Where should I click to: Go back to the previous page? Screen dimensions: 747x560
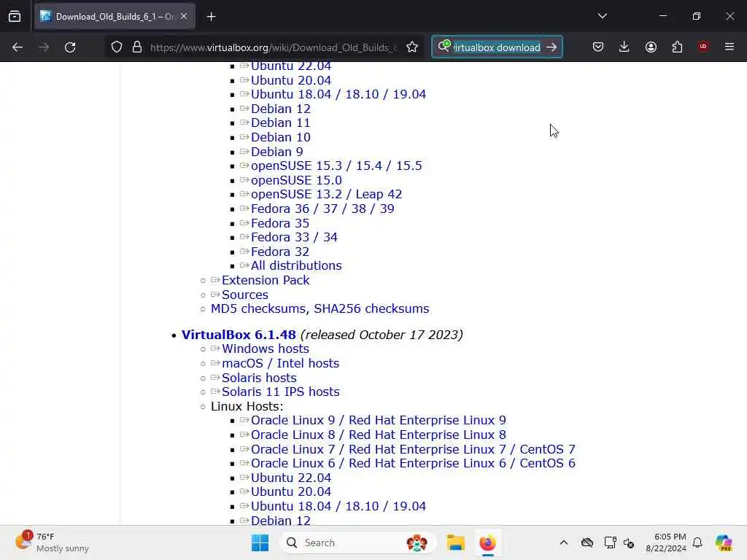click(18, 47)
